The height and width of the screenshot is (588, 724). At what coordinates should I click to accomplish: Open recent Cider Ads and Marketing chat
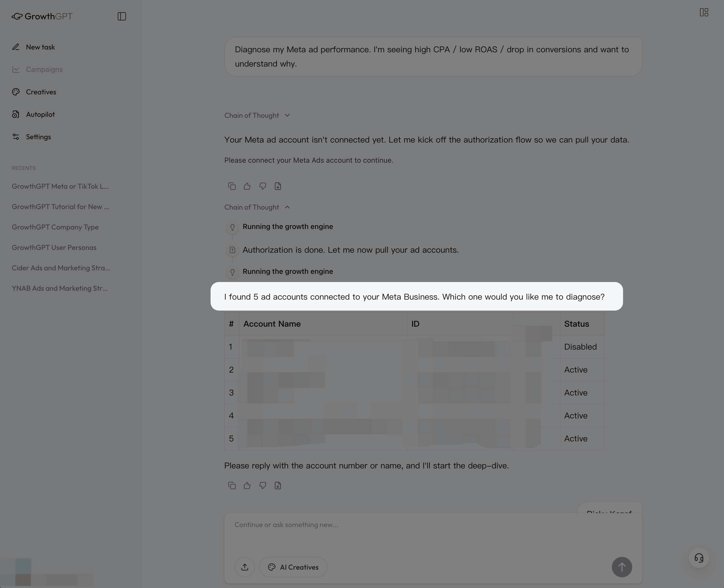tap(61, 268)
